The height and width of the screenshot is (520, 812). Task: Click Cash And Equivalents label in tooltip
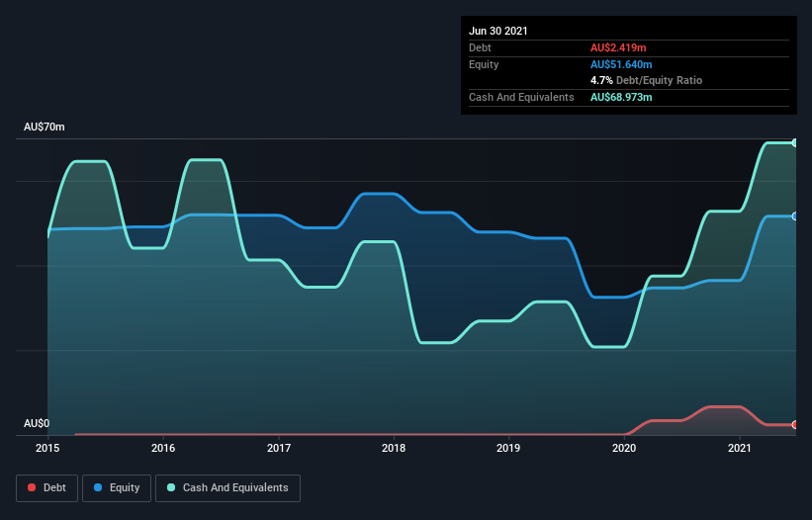(x=521, y=97)
